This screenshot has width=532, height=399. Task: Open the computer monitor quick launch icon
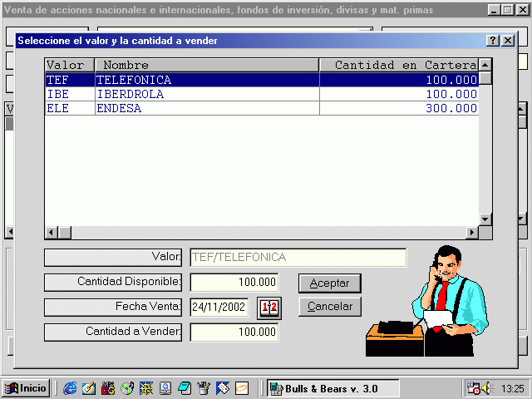(x=165, y=388)
